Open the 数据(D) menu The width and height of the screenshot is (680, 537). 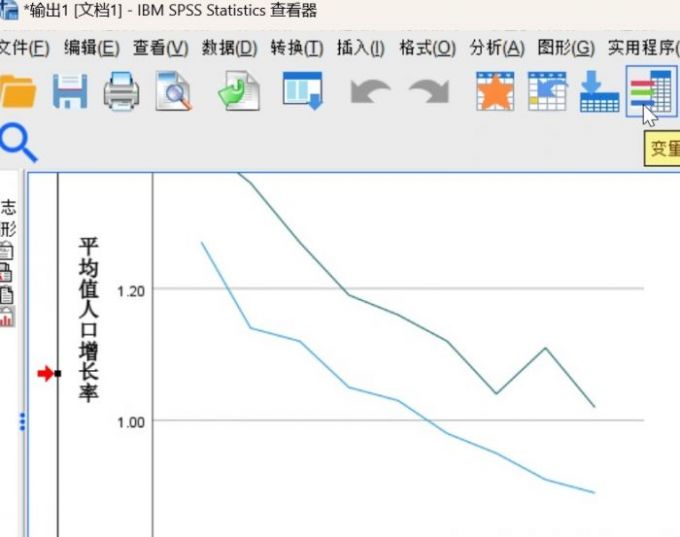pos(229,48)
